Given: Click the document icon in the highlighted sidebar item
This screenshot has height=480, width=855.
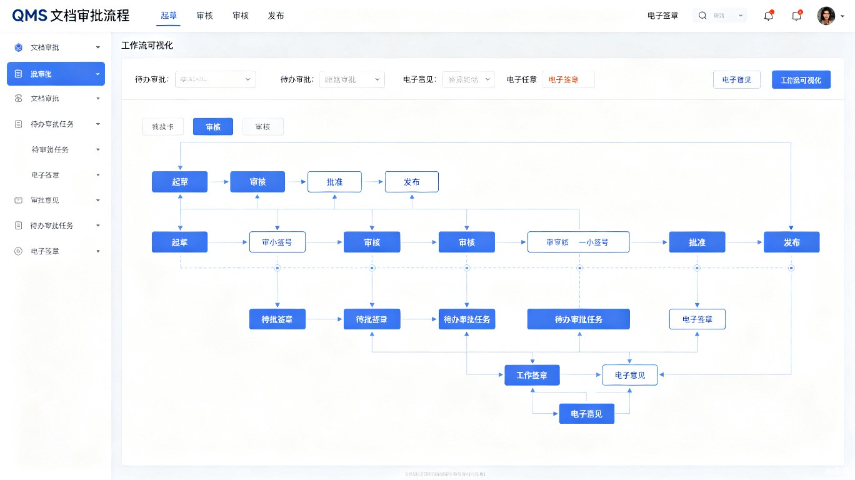Looking at the screenshot, I should [x=19, y=74].
